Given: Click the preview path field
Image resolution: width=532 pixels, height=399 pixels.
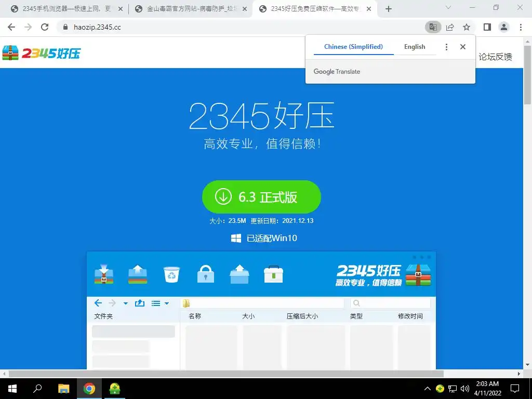Looking at the screenshot, I should tap(262, 303).
